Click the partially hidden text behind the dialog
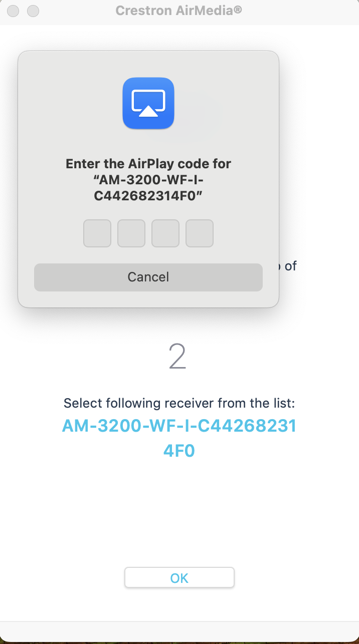The width and height of the screenshot is (359, 644). [289, 266]
